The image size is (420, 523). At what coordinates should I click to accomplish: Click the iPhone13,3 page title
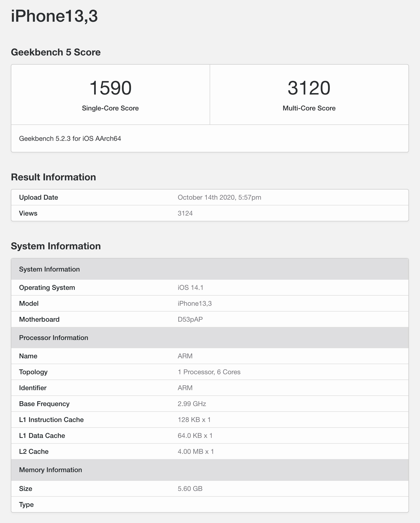point(54,16)
